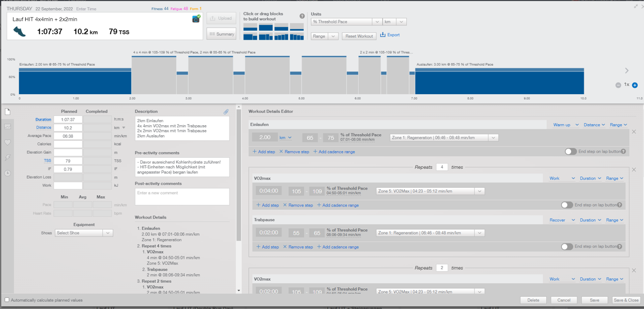
Task: Open Zone 1: Regeneration dropdown in Einlaufen step
Action: pos(443,138)
